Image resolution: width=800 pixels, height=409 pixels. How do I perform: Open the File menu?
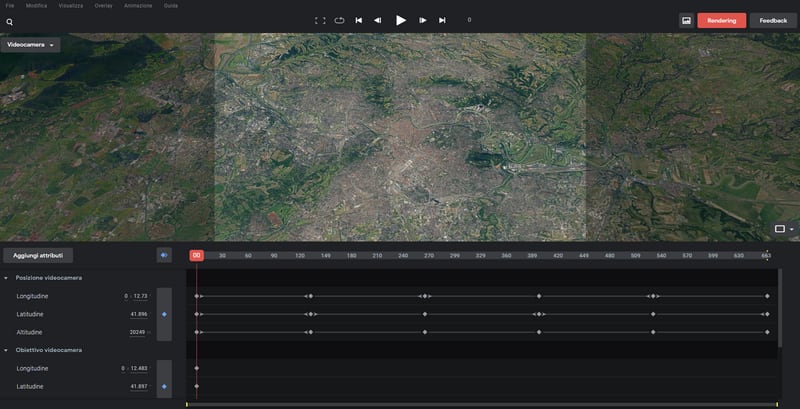point(10,6)
